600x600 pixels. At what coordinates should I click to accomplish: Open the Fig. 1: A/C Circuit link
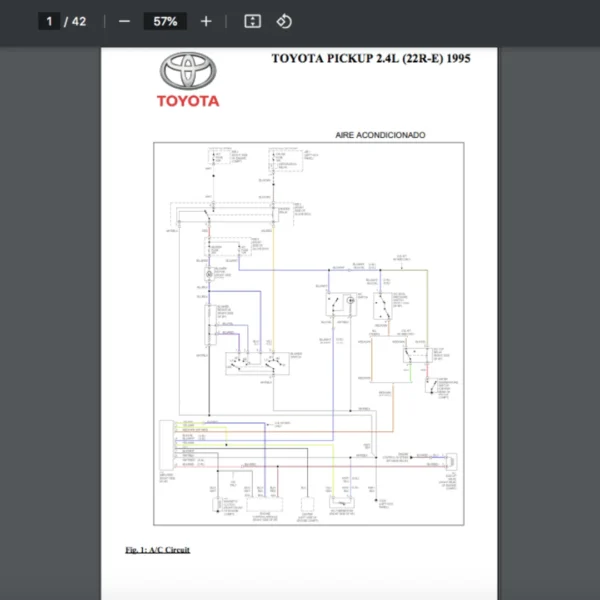coord(157,550)
